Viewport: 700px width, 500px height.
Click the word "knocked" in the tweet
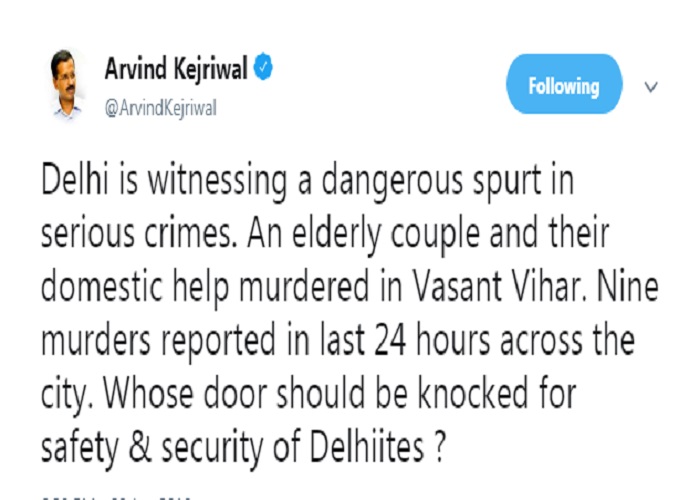[x=473, y=394]
